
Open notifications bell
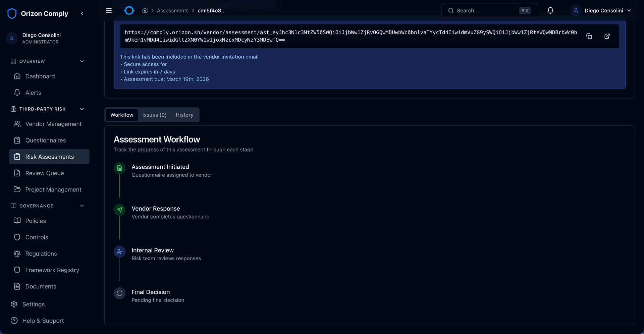(550, 11)
